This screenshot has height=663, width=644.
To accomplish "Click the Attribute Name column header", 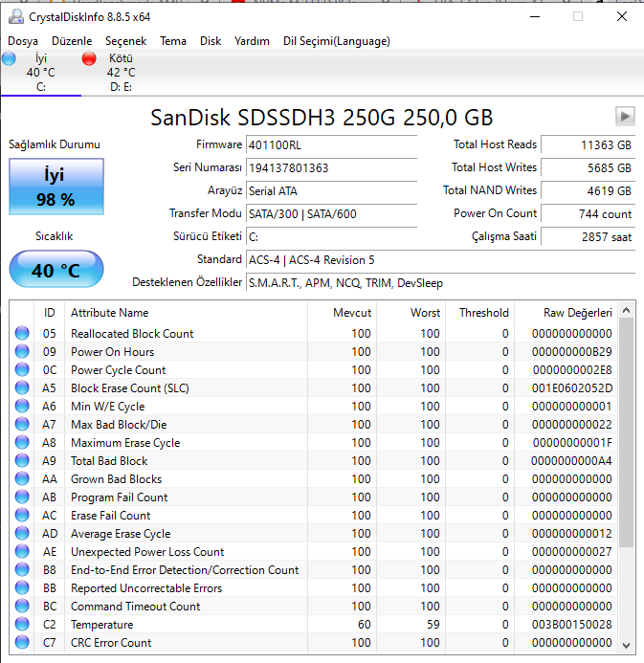I will [x=186, y=313].
